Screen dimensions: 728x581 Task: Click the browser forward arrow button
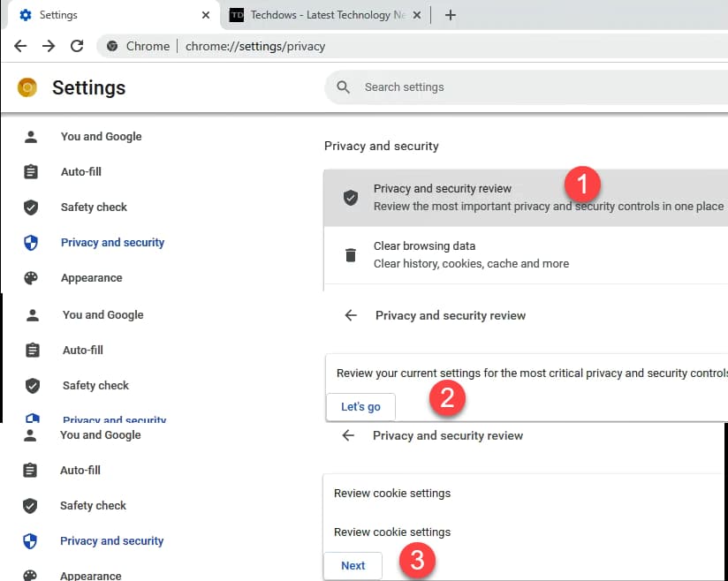pyautogui.click(x=49, y=46)
